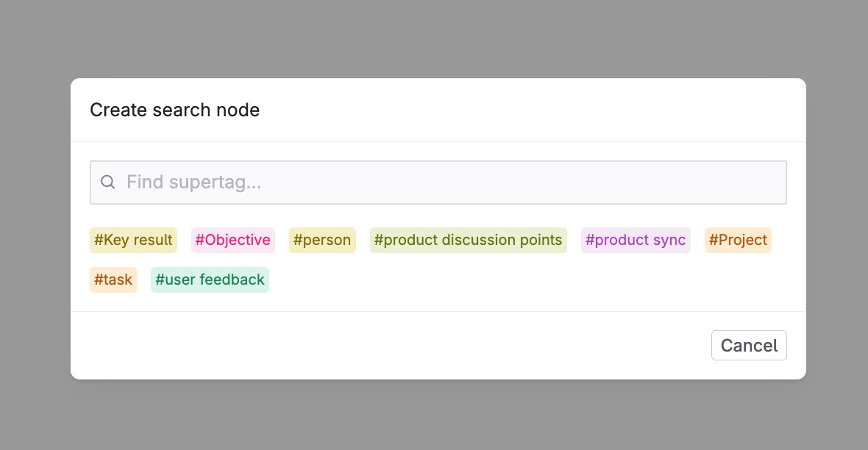Image resolution: width=868 pixels, height=450 pixels.
Task: Click the hash symbol on #person tag
Action: (297, 240)
